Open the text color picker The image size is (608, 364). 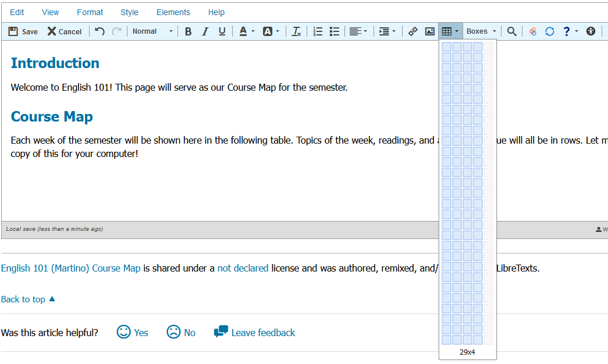point(247,31)
